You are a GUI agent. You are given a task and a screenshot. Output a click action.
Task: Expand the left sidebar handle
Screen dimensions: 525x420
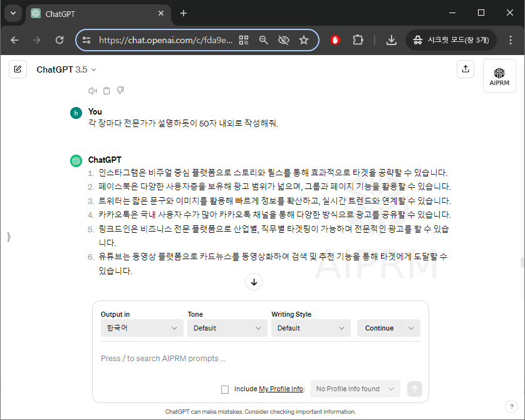[9, 237]
